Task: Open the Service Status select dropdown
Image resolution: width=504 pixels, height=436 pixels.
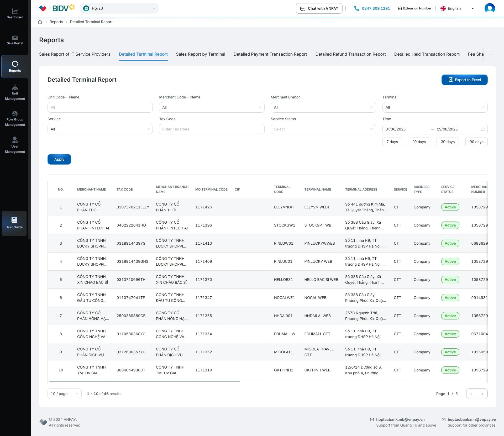Action: pyautogui.click(x=323, y=129)
